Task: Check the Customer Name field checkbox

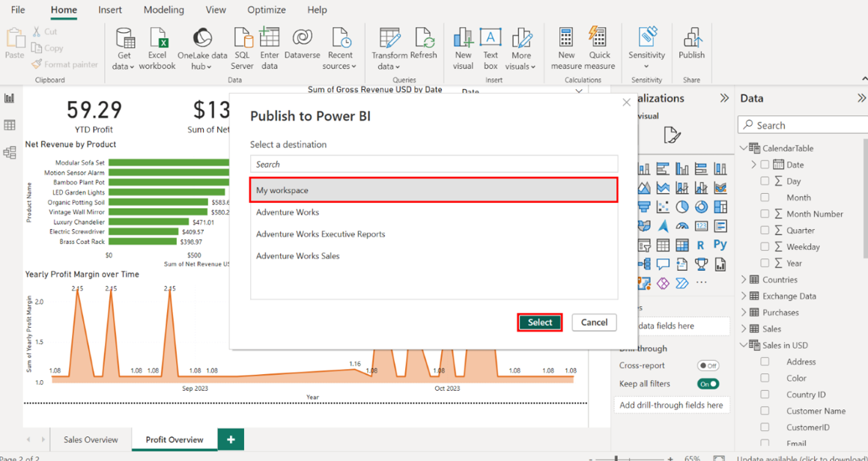Action: (x=765, y=411)
